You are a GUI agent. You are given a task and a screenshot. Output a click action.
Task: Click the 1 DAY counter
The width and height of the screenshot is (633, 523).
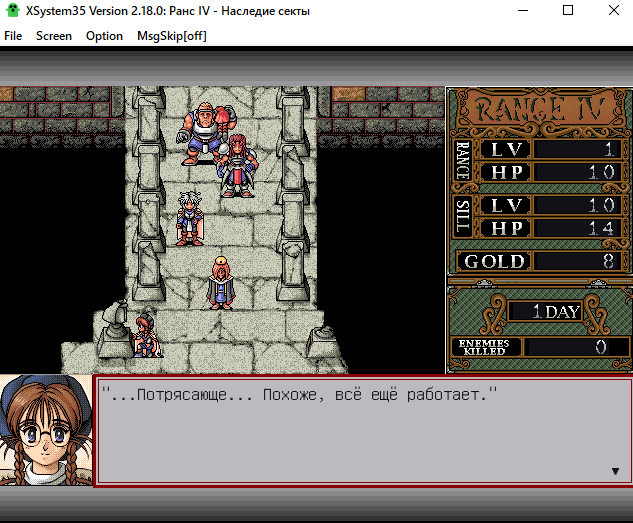(545, 312)
